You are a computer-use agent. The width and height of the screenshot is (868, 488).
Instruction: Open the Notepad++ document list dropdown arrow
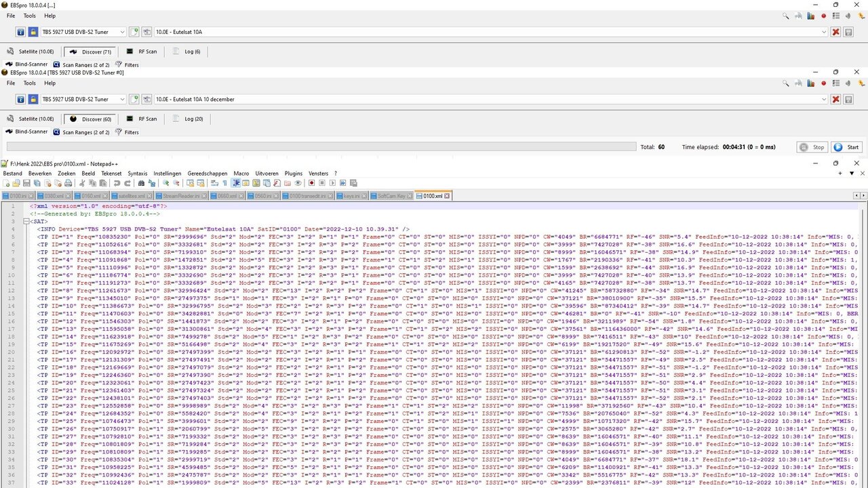click(852, 174)
